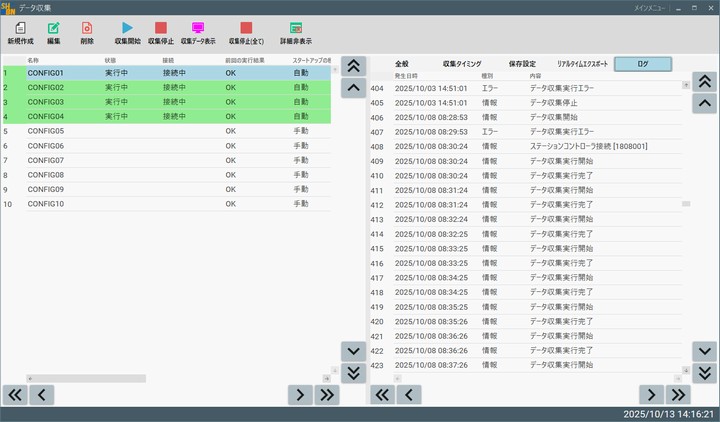The image size is (720, 422).
Task: Open the 収集データ表示 monitor icon
Action: click(x=197, y=28)
